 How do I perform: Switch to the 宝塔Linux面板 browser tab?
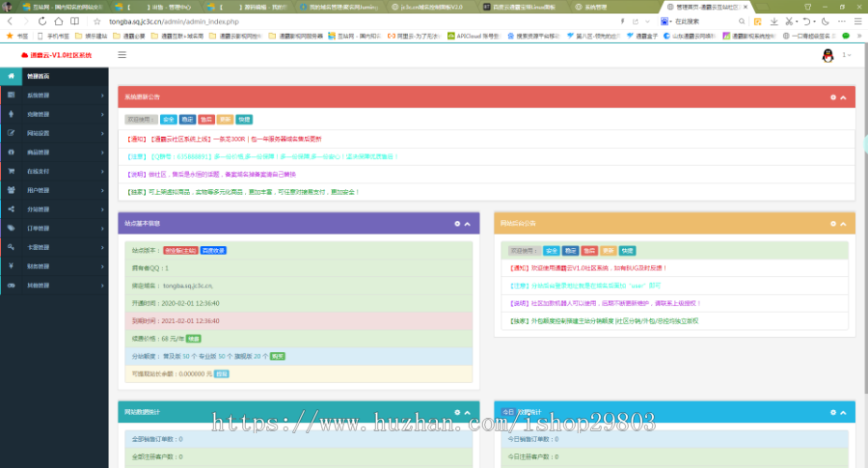pyautogui.click(x=523, y=7)
